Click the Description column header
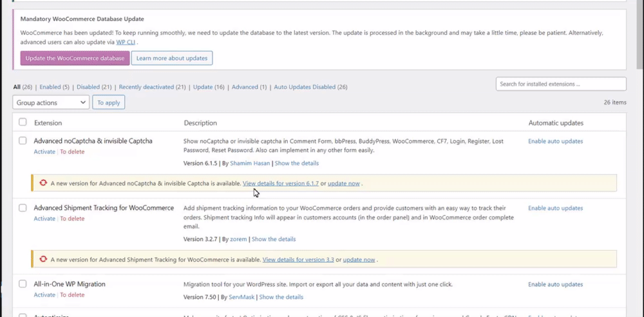 (200, 123)
